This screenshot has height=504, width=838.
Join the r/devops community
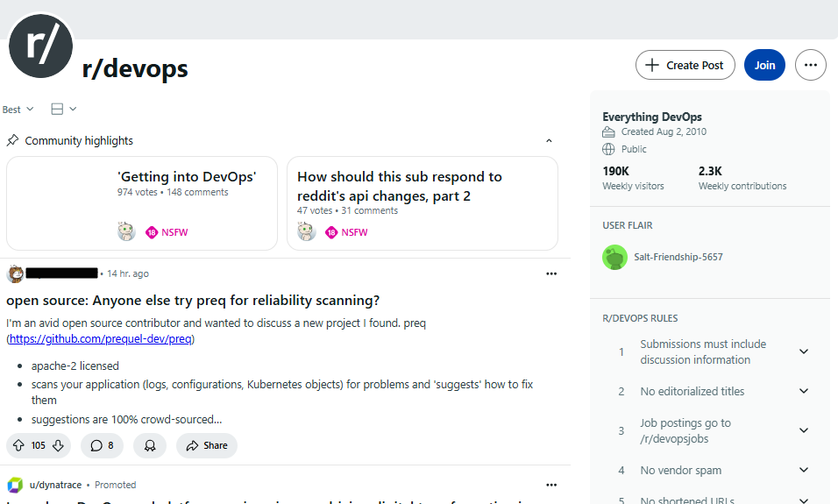click(x=764, y=65)
